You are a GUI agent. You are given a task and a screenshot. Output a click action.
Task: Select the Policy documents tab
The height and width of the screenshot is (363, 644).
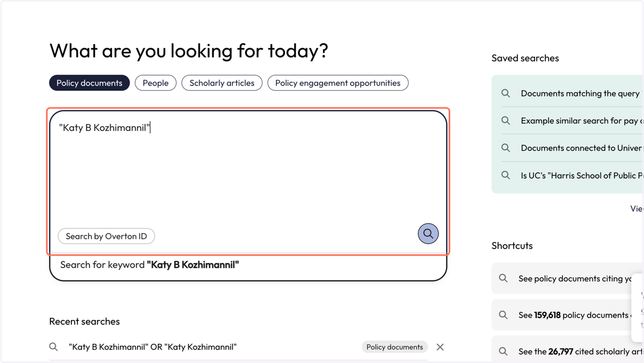click(90, 83)
